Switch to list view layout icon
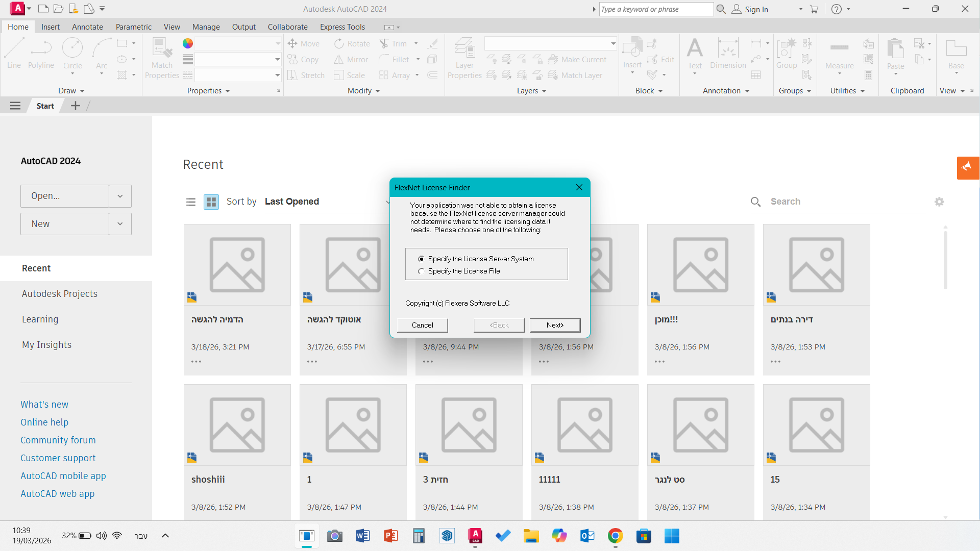The height and width of the screenshot is (551, 980). [191, 202]
